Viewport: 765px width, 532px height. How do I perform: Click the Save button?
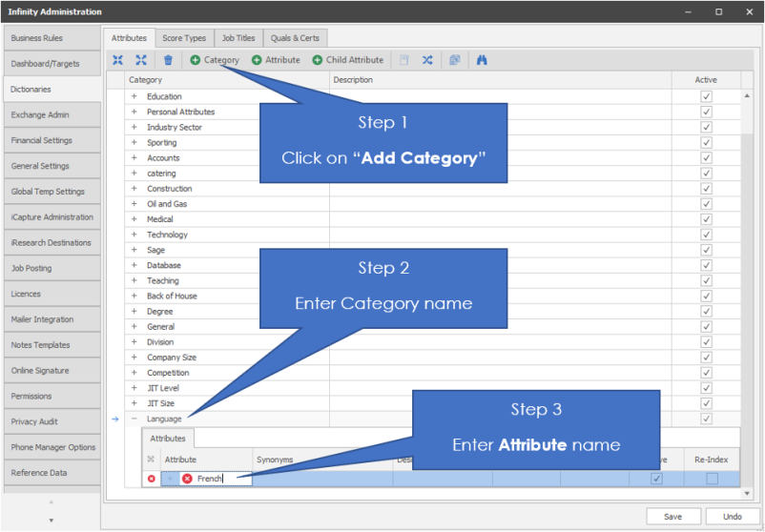pyautogui.click(x=673, y=516)
